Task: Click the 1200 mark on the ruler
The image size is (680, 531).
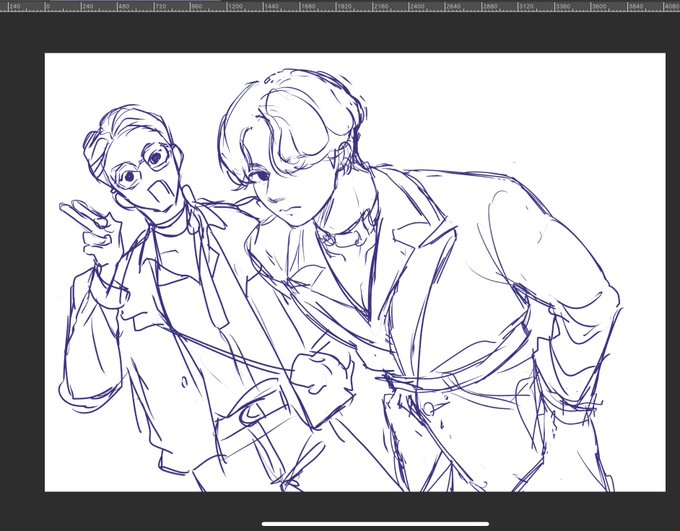Action: click(235, 7)
